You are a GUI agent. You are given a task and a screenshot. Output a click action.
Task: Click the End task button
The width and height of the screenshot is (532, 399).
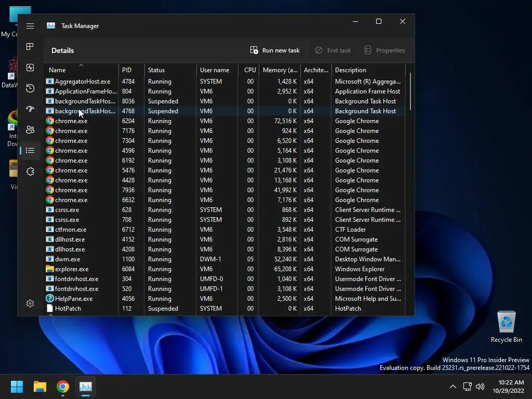coord(333,50)
